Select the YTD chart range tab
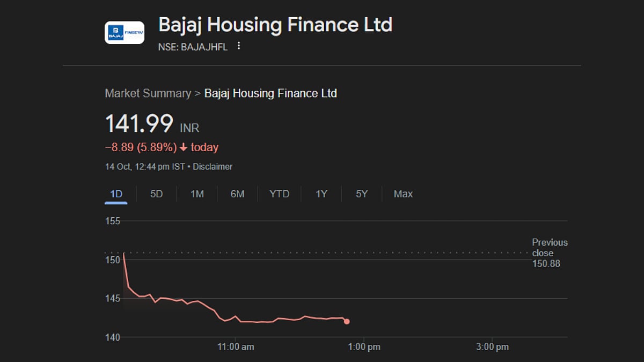Viewport: 644px width, 362px height. [x=279, y=194]
